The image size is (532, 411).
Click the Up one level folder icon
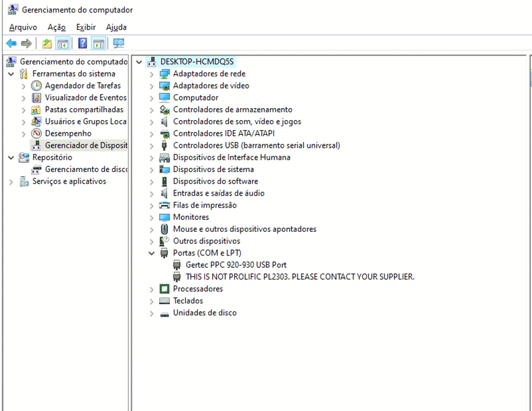tap(47, 43)
